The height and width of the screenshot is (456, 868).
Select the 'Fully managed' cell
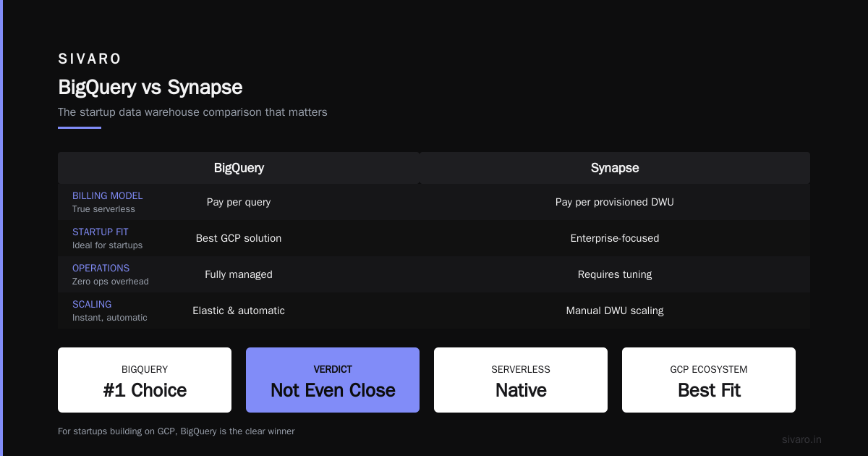239,274
